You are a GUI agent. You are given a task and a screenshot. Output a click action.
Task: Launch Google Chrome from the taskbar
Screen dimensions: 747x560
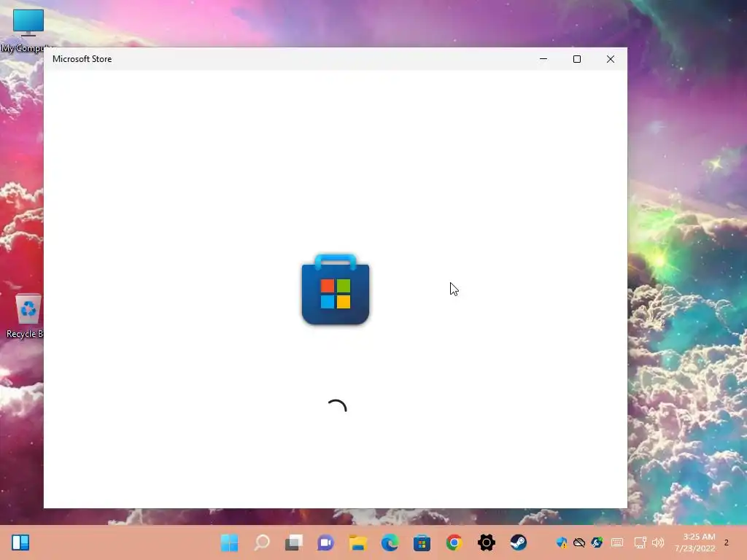click(x=454, y=542)
